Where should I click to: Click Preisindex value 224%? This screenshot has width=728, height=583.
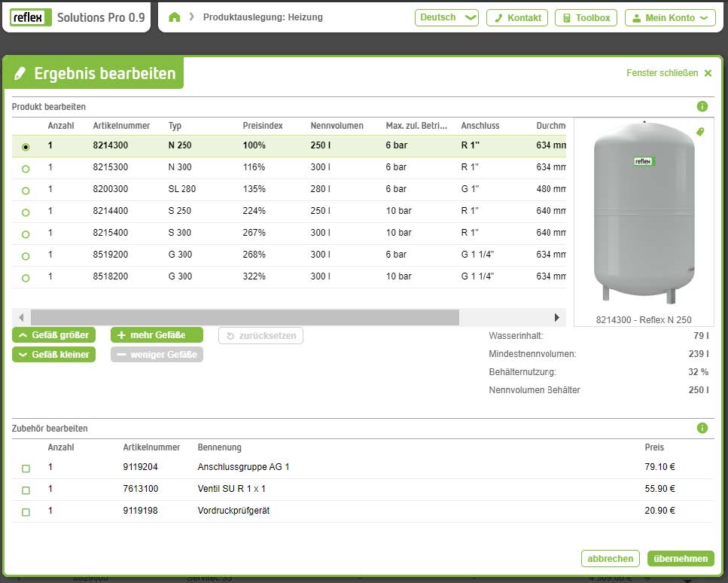pyautogui.click(x=254, y=211)
